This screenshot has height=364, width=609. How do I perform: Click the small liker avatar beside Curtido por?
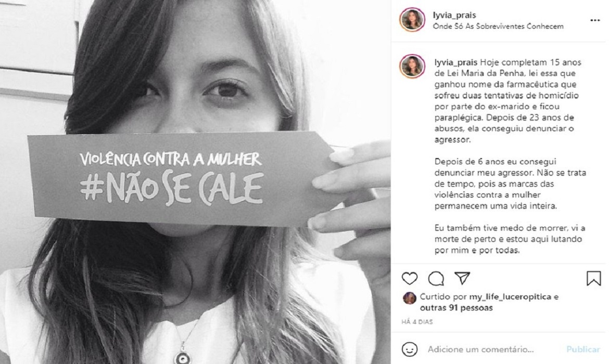click(409, 298)
